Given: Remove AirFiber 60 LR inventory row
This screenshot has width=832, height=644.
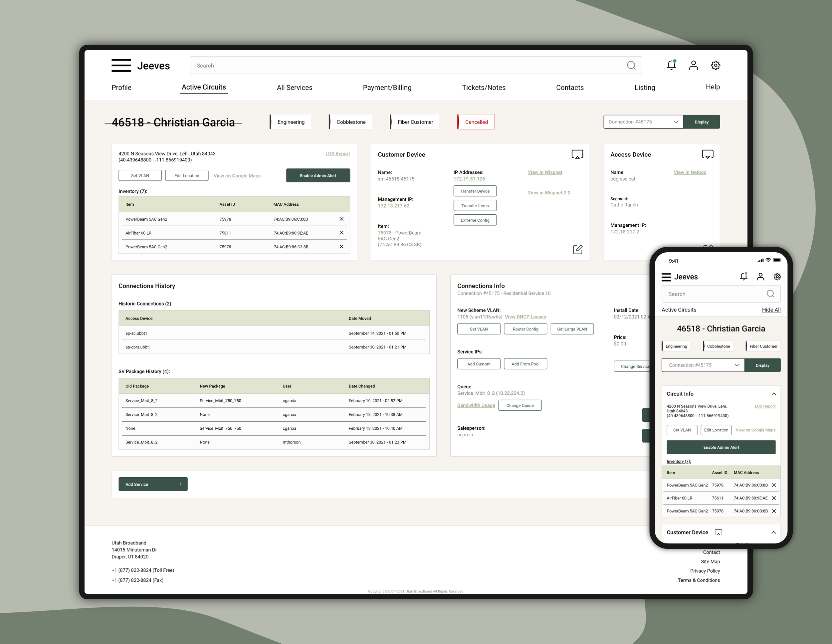Looking at the screenshot, I should coord(341,233).
